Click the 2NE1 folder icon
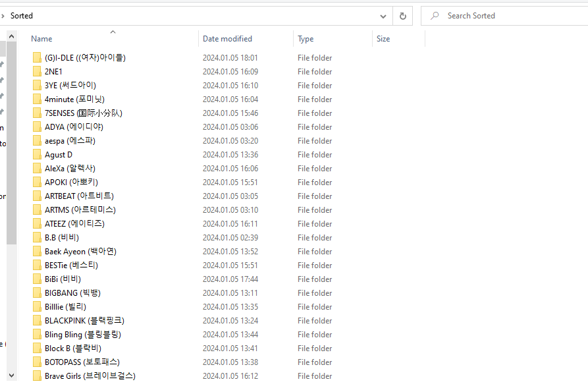588x392 pixels. point(37,72)
